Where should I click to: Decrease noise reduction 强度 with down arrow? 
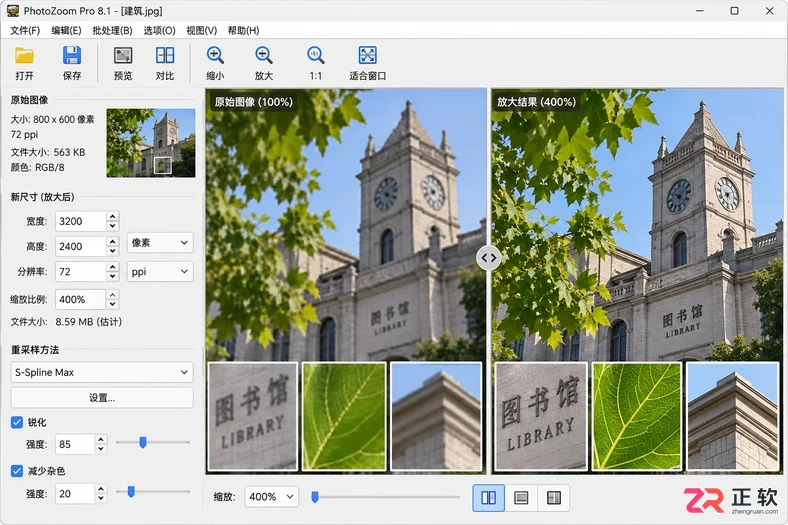(101, 498)
